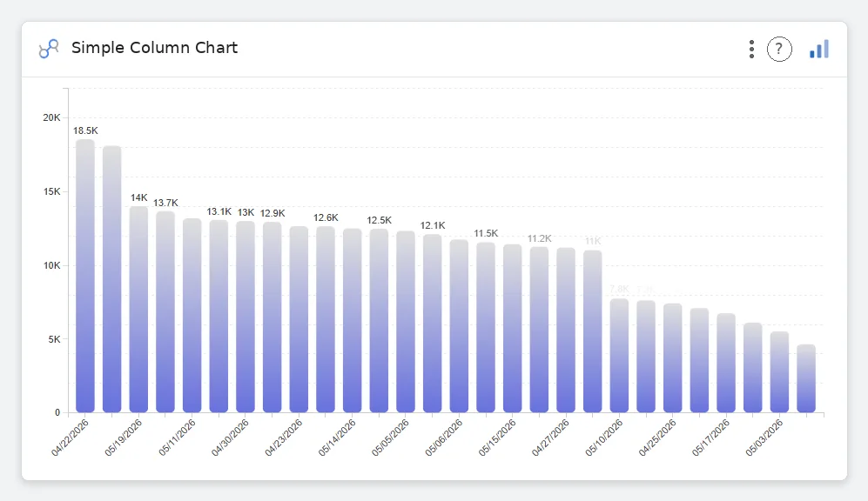Screen dimensions: 868x501
Task: Select the column for 05/06/2026
Action: click(459, 326)
